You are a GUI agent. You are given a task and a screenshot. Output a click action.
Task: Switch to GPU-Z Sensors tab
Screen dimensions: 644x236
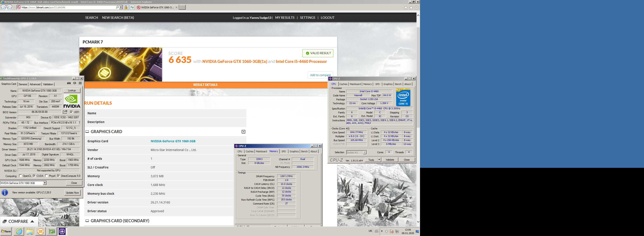coord(23,84)
